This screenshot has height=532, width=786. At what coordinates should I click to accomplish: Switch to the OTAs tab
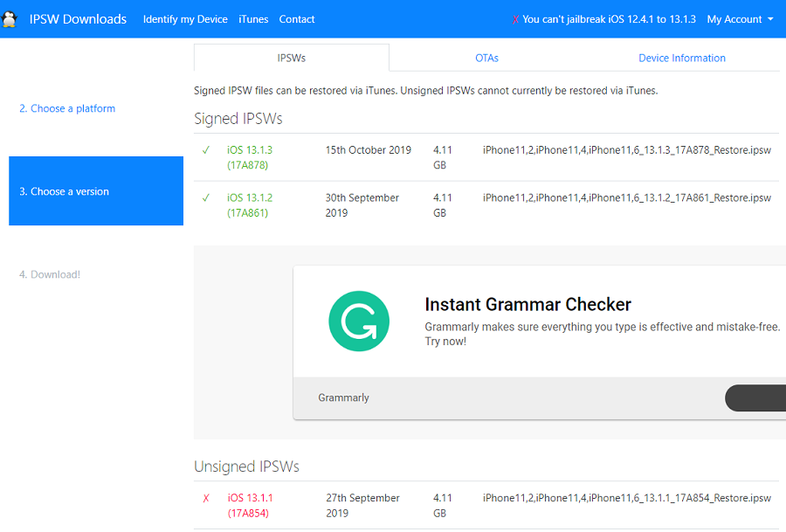click(x=486, y=58)
